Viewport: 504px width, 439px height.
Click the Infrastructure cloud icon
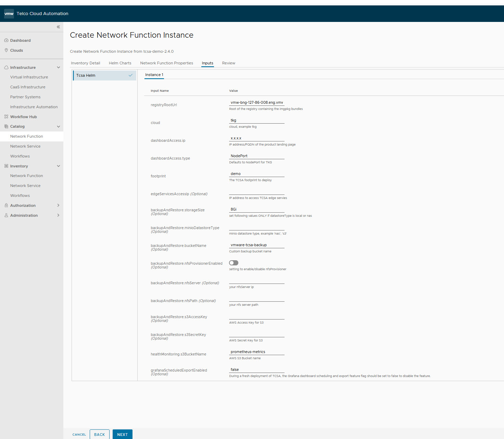coord(6,67)
